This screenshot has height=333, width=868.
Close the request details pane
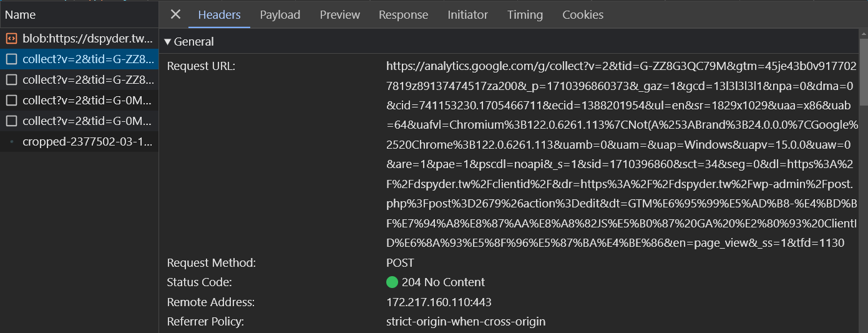coord(175,14)
